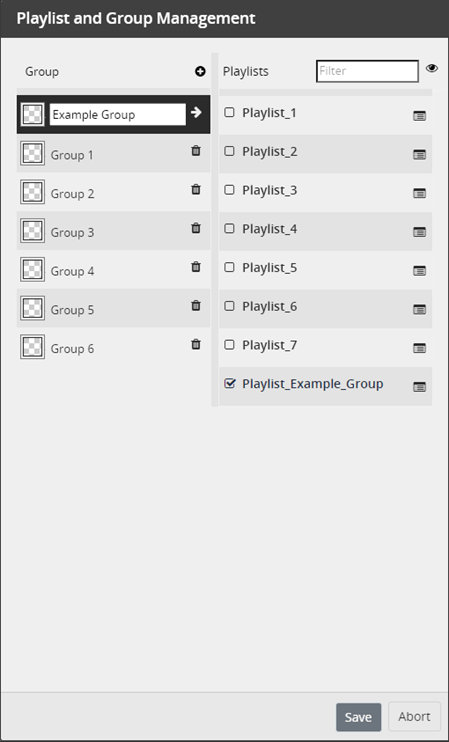Tick the Playlist_7 checkbox
The image size is (449, 742).
point(229,345)
